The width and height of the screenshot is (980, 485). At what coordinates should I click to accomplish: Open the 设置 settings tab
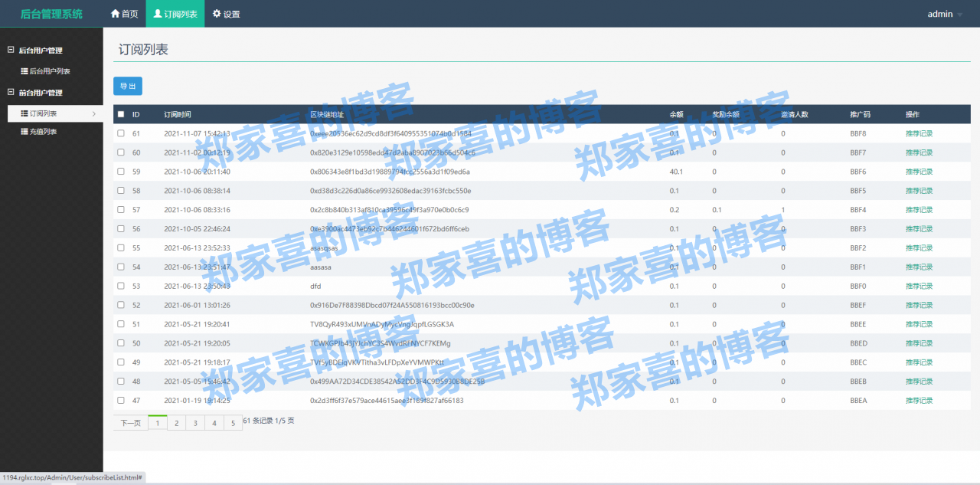[x=226, y=14]
